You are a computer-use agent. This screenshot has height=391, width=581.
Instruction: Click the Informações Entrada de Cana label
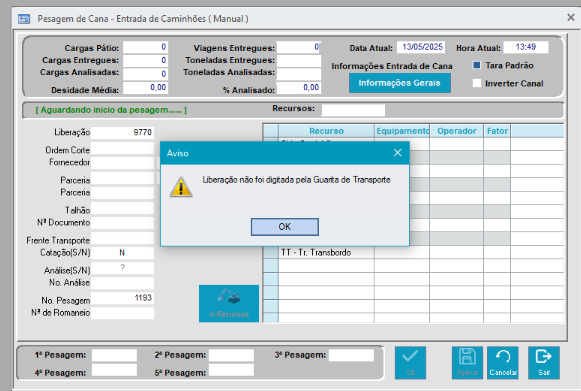point(392,66)
